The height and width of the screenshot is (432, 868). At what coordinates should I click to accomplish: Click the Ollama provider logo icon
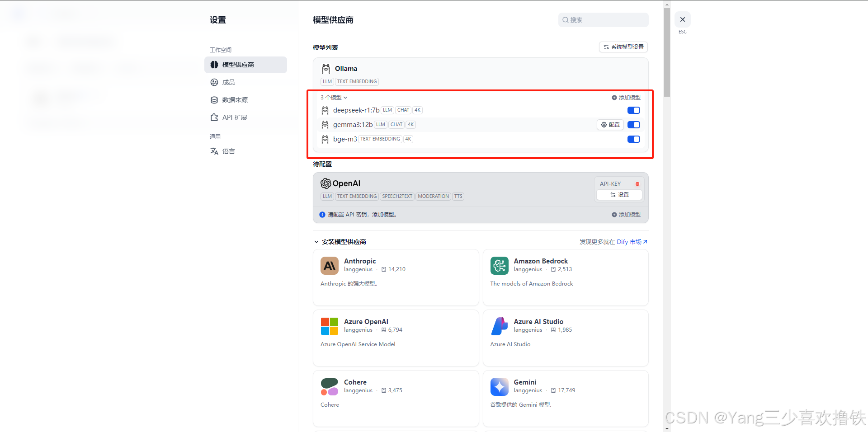click(x=325, y=69)
